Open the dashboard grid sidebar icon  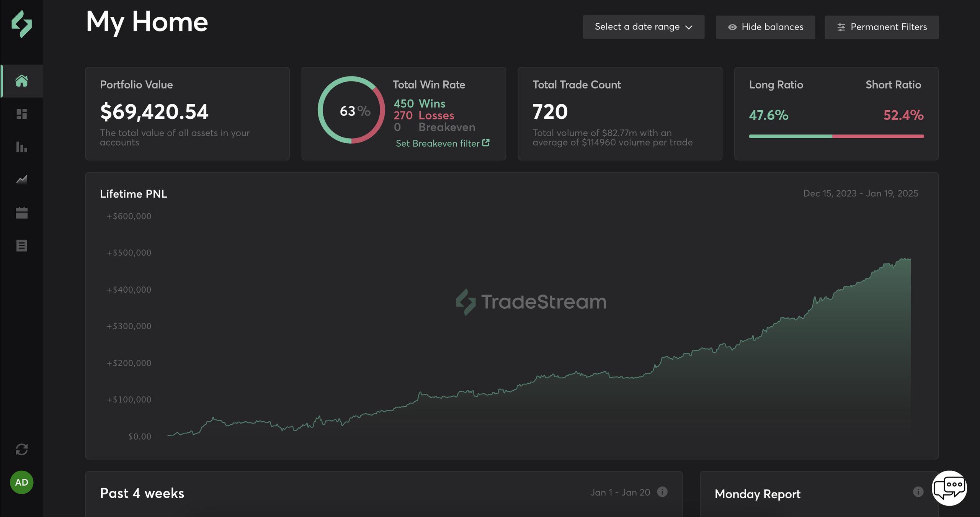[21, 114]
